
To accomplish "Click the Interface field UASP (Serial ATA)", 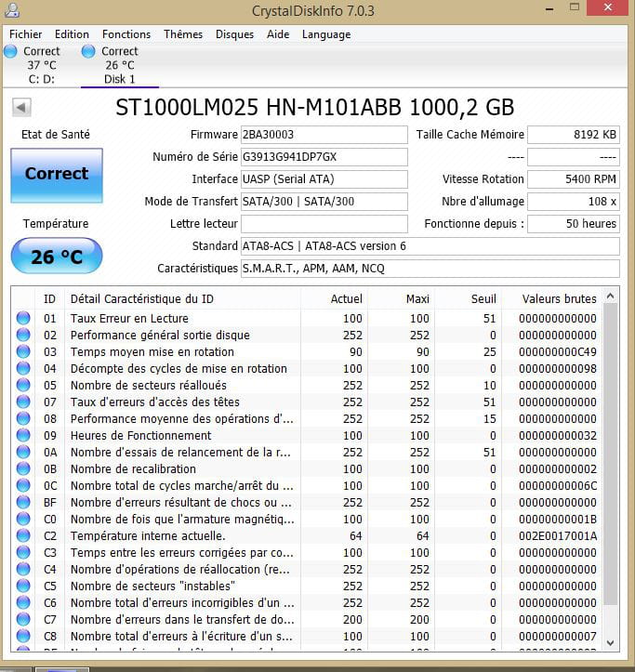I will (x=324, y=179).
